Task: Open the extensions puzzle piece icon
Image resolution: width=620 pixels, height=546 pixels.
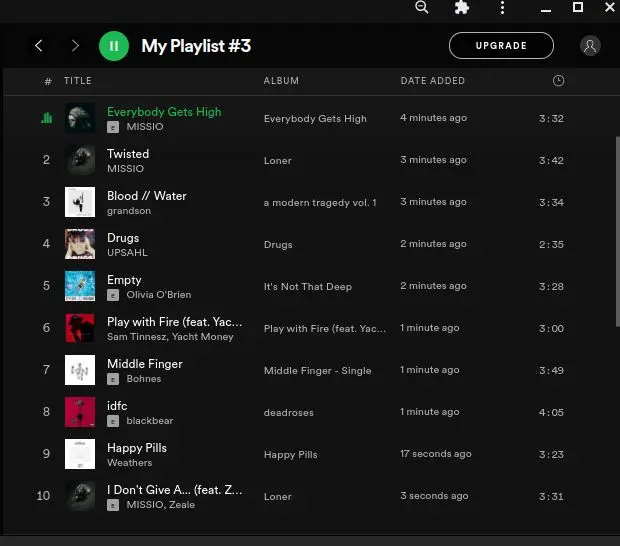Action: 461,7
